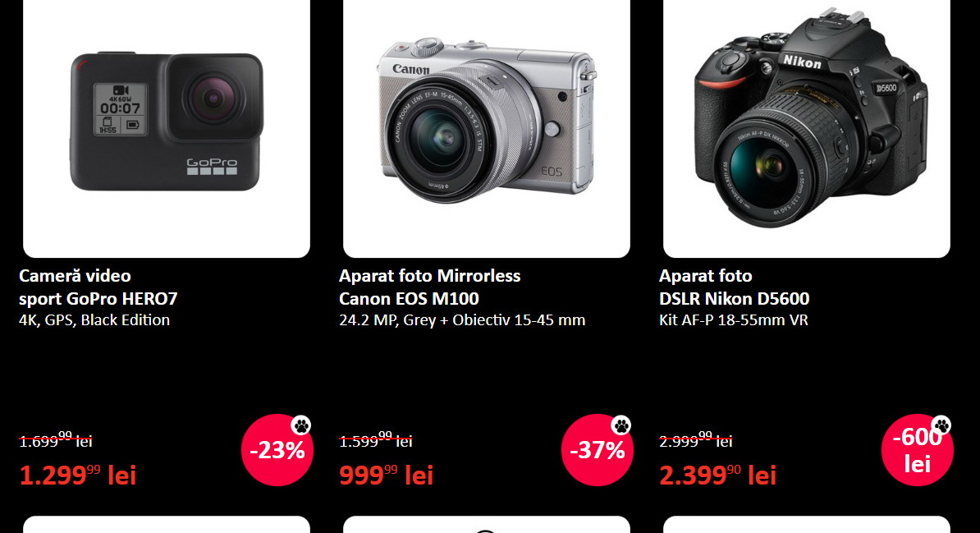Click paw icon on Canon discount badge
This screenshot has height=533, width=980.
coord(621,425)
